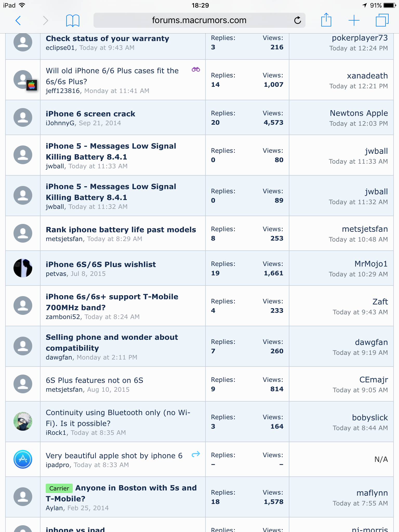Reload page with refresh icon
Screen dimensions: 399x532
[297, 20]
